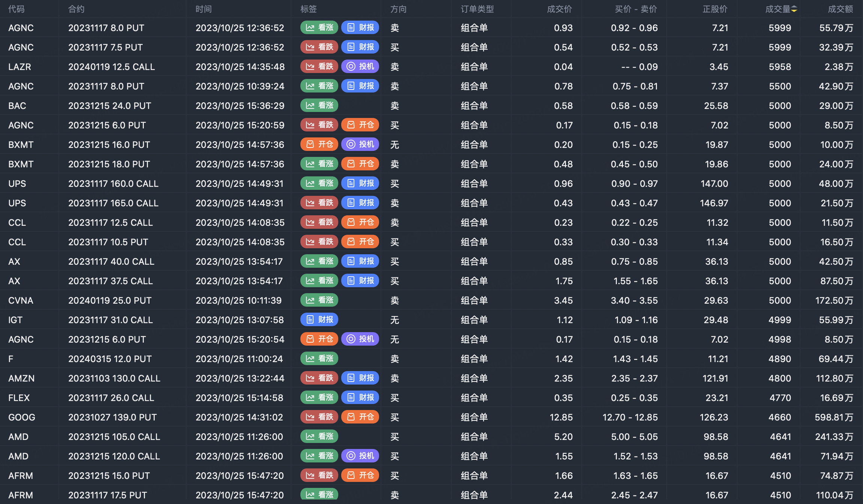Click the 成交额 column header
863x504 pixels.
[841, 9]
